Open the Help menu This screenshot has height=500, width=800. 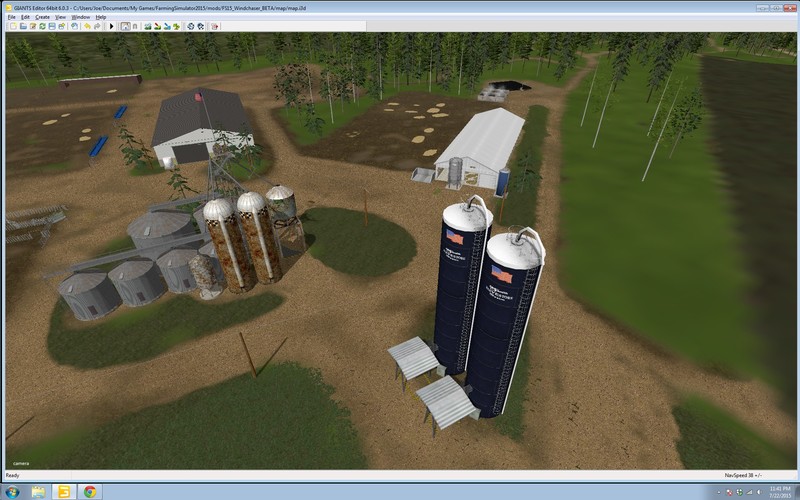point(101,17)
